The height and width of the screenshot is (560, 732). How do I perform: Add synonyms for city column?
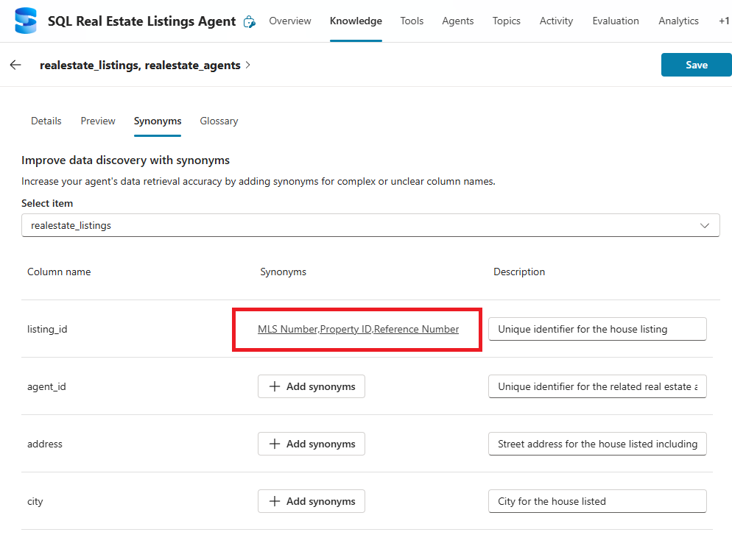tap(312, 501)
